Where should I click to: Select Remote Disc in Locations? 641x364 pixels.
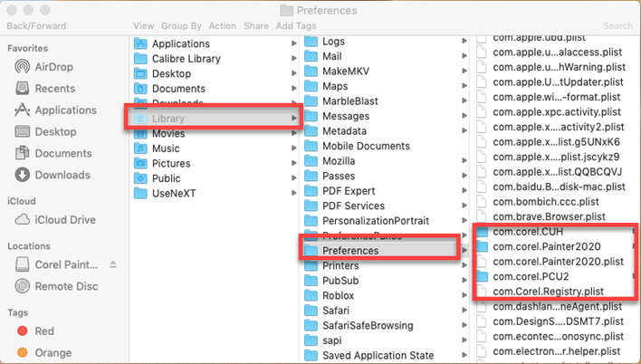pyautogui.click(x=56, y=286)
